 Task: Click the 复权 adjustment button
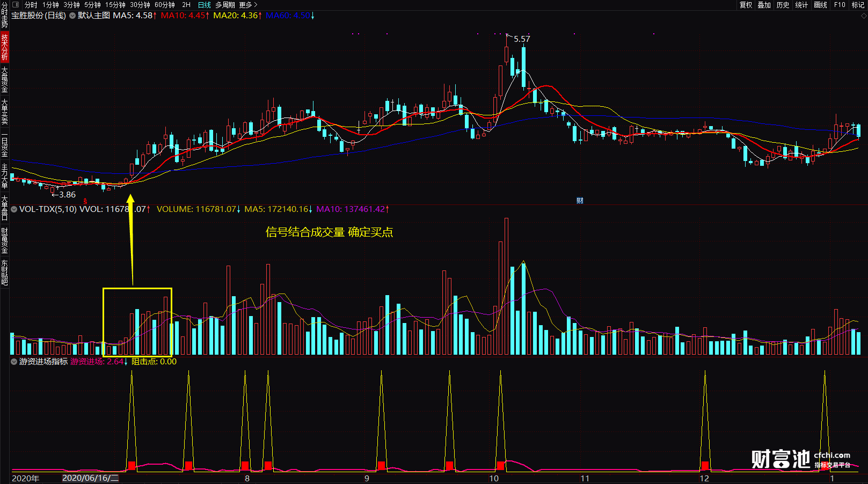pyautogui.click(x=746, y=5)
